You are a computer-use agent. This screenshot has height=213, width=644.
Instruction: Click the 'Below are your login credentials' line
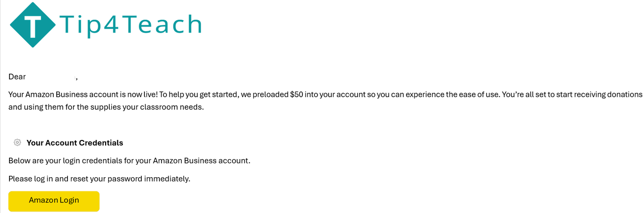(x=129, y=161)
